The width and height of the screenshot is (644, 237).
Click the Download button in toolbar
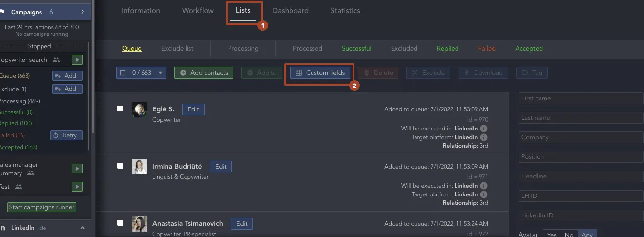tap(483, 73)
